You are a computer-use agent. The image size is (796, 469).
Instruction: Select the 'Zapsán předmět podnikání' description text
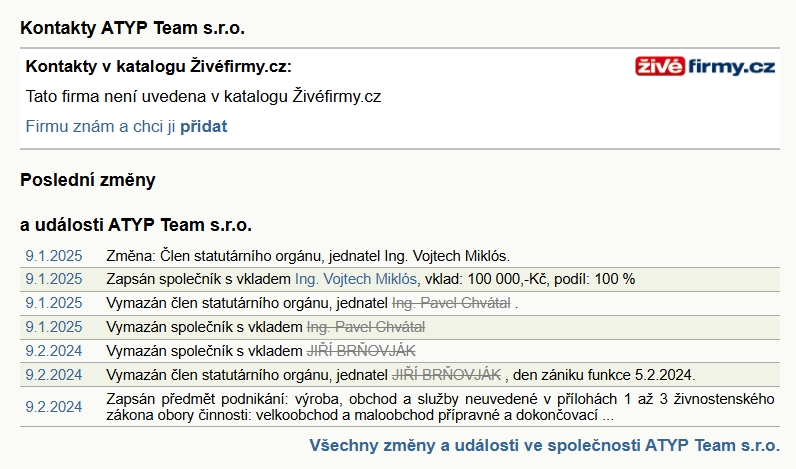(440, 407)
